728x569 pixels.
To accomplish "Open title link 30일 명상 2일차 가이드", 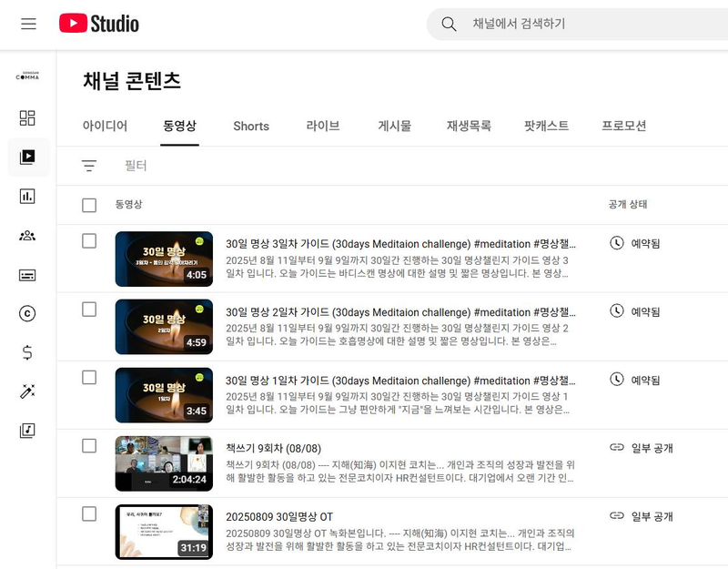I will [400, 312].
